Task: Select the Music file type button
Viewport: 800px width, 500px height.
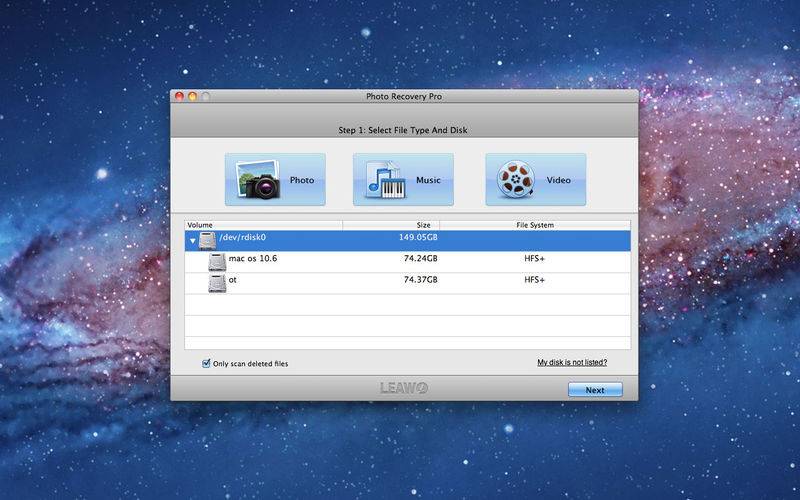Action: (403, 180)
